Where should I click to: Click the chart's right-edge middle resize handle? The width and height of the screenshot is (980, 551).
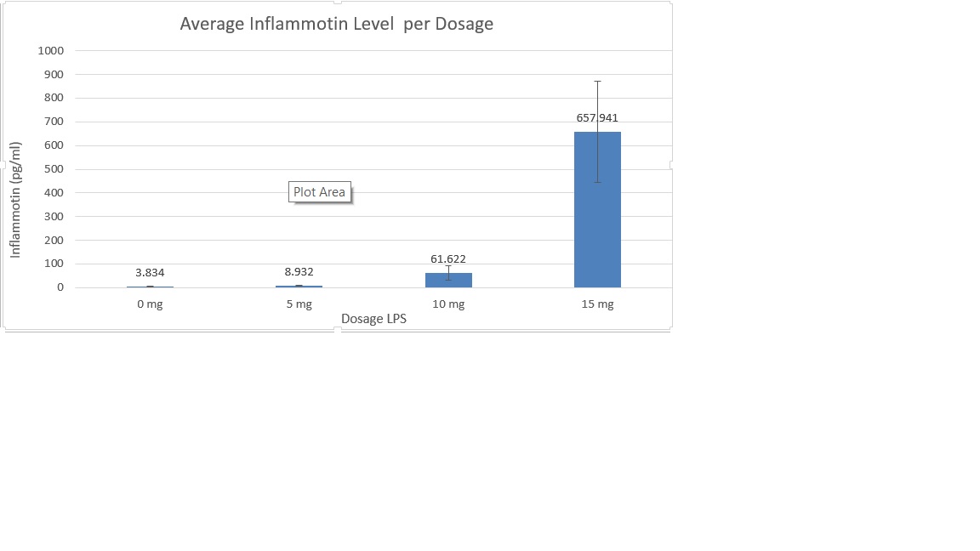click(671, 165)
